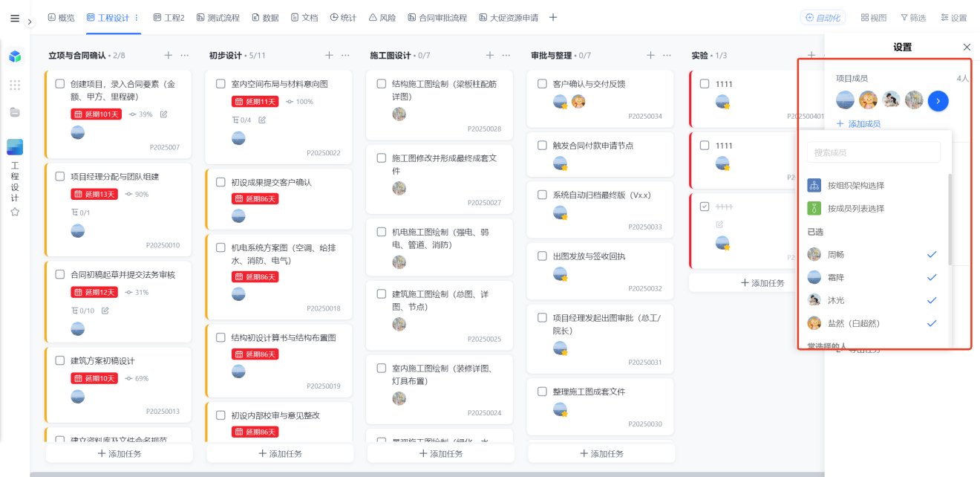Uncheck the completed 1111 task checkbox
This screenshot has width=980, height=477.
[705, 207]
